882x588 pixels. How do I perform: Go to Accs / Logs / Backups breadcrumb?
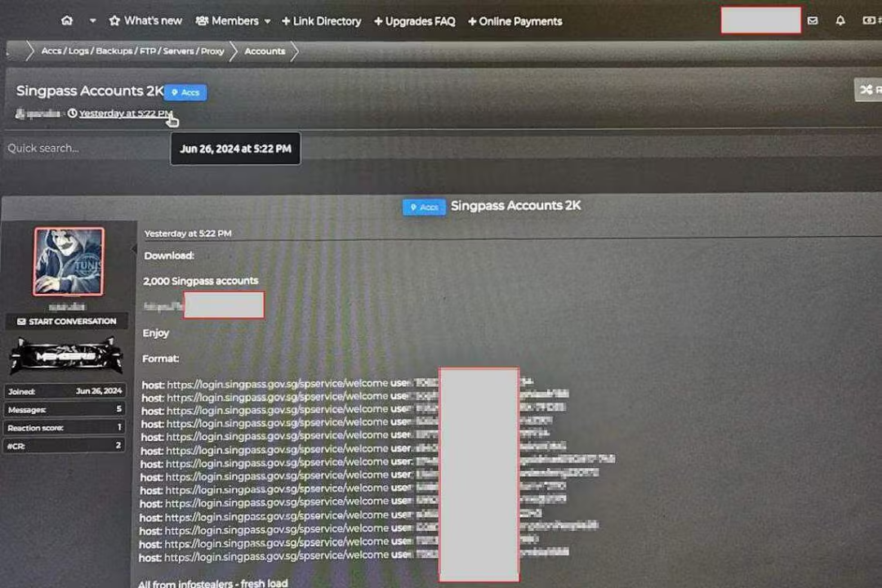[x=133, y=51]
